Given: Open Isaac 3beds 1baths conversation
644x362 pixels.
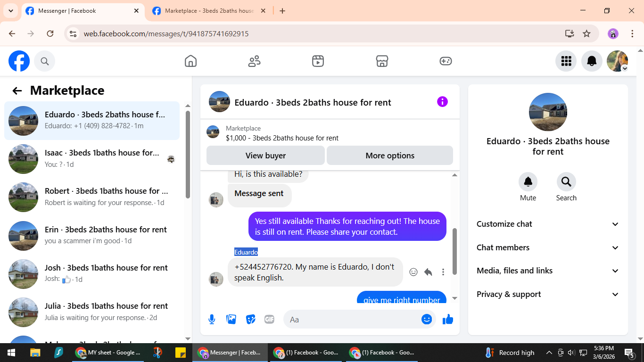Looking at the screenshot, I should pos(92,159).
